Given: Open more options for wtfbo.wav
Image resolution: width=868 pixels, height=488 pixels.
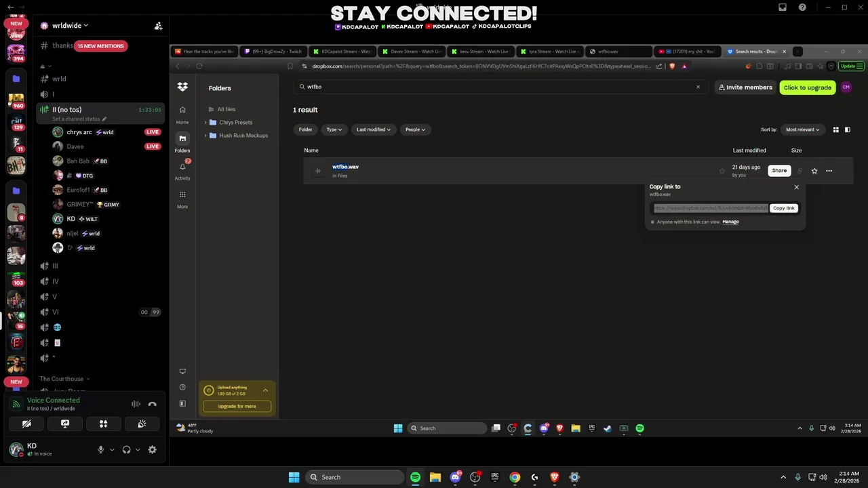Looking at the screenshot, I should coord(829,171).
